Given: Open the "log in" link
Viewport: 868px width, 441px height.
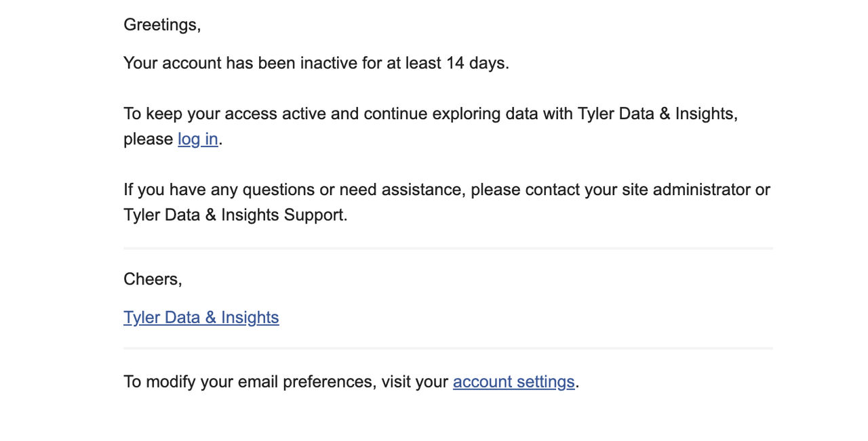Looking at the screenshot, I should pos(198,139).
